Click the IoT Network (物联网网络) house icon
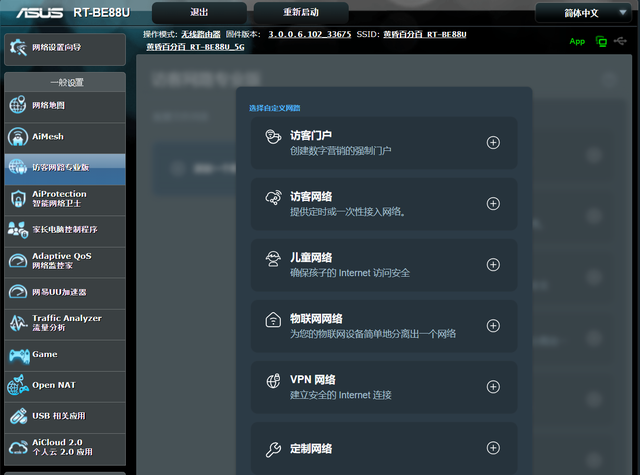 click(273, 320)
